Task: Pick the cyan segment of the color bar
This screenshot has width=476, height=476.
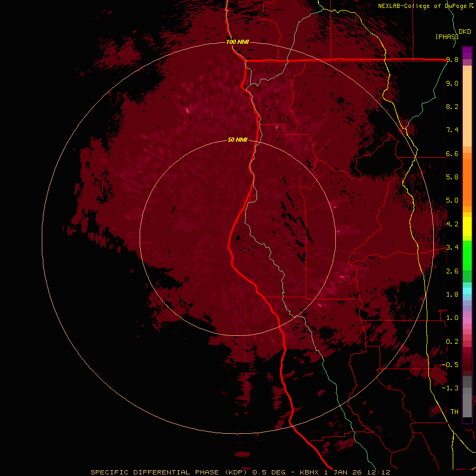Action: coord(467,291)
